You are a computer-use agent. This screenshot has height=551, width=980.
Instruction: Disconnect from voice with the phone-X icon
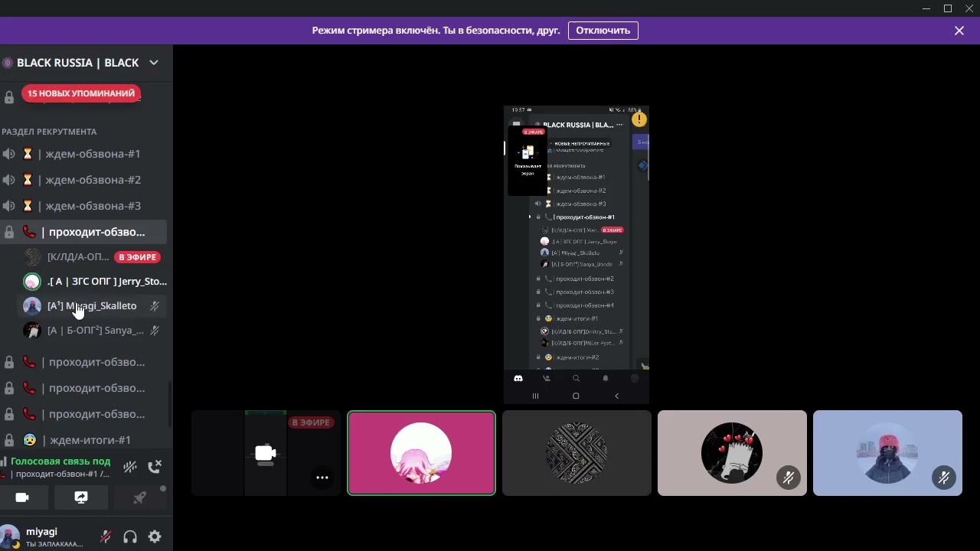point(155,466)
